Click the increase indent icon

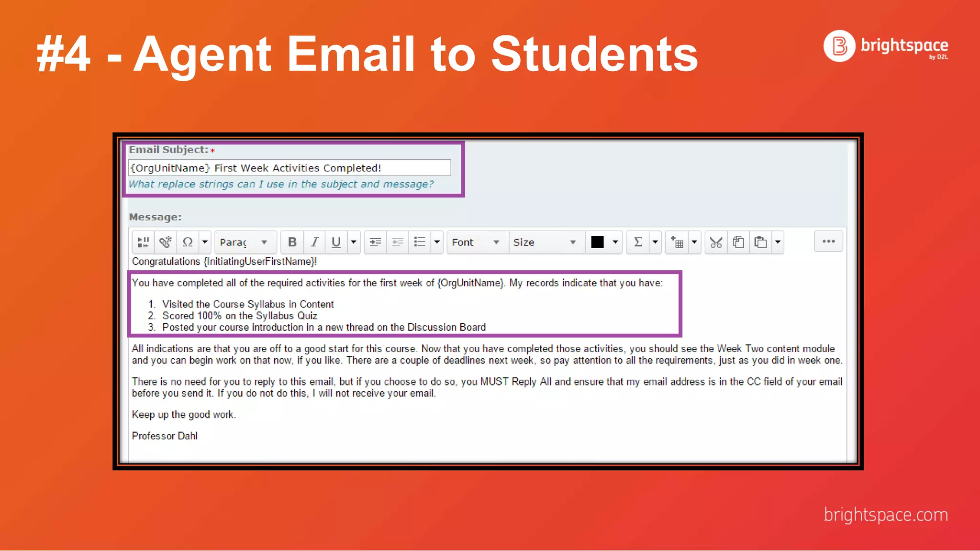pyautogui.click(x=376, y=242)
